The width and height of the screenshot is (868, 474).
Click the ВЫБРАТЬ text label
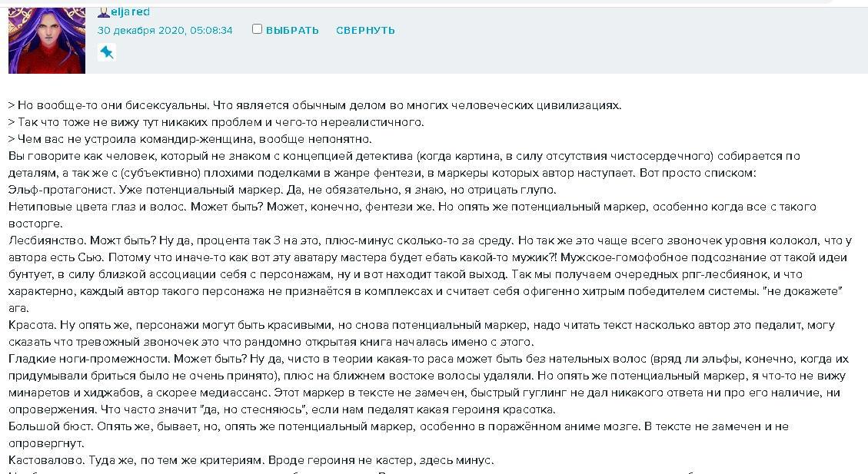[292, 31]
